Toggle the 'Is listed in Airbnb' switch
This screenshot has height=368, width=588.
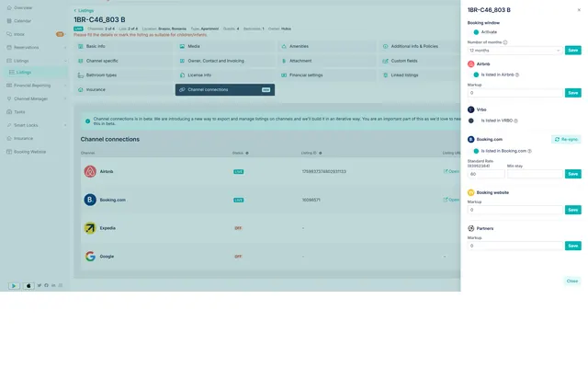pos(473,75)
